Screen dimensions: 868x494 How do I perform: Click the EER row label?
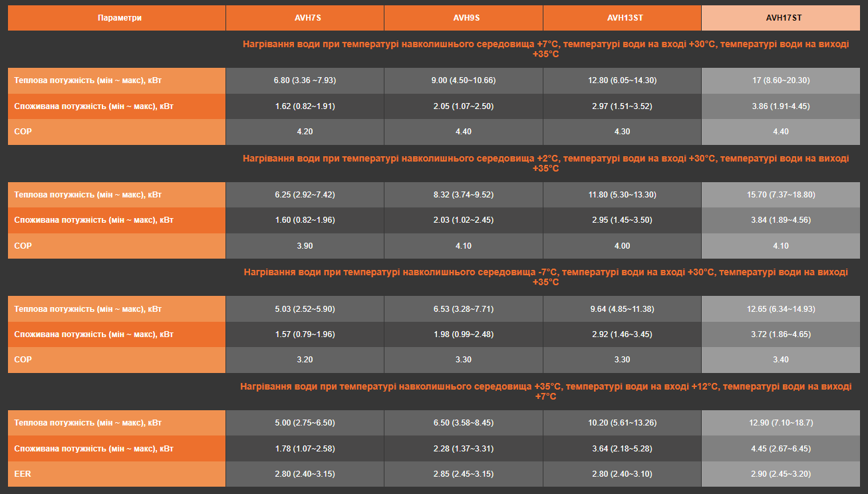coord(117,474)
